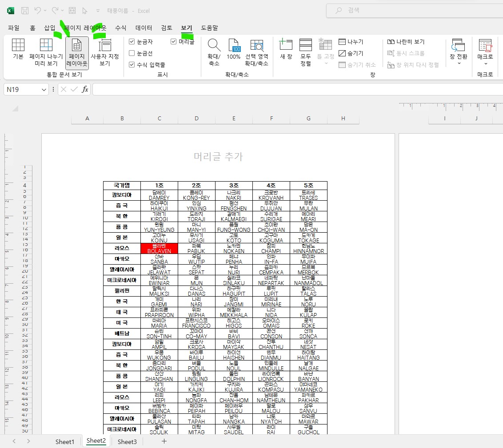Click 선택 영역 확대/축소 icon
The width and height of the screenshot is (503, 448).
[257, 46]
